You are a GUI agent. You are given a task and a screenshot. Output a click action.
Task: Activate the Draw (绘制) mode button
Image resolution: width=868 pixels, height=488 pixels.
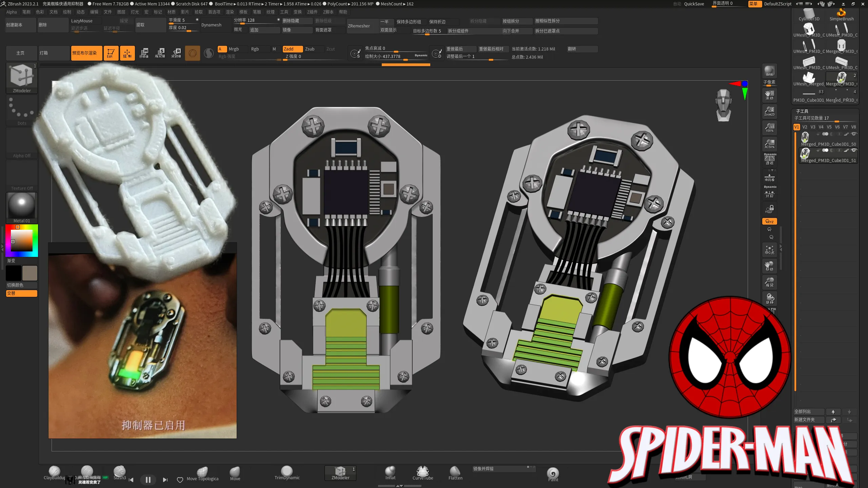pos(127,53)
